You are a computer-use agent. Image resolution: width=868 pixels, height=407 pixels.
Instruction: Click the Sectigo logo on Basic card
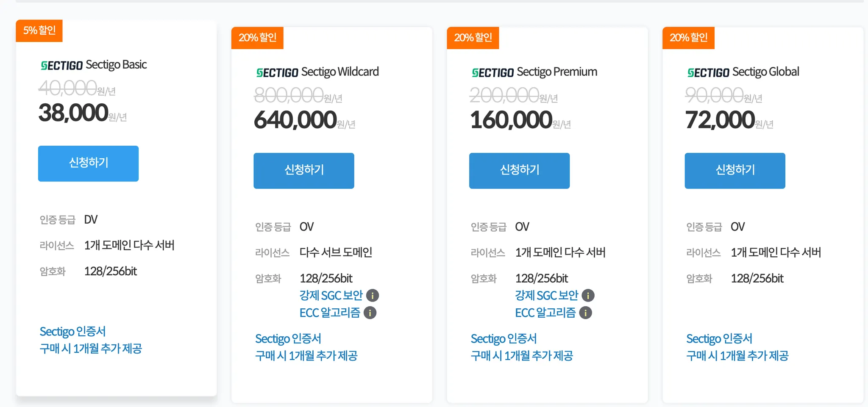[62, 66]
